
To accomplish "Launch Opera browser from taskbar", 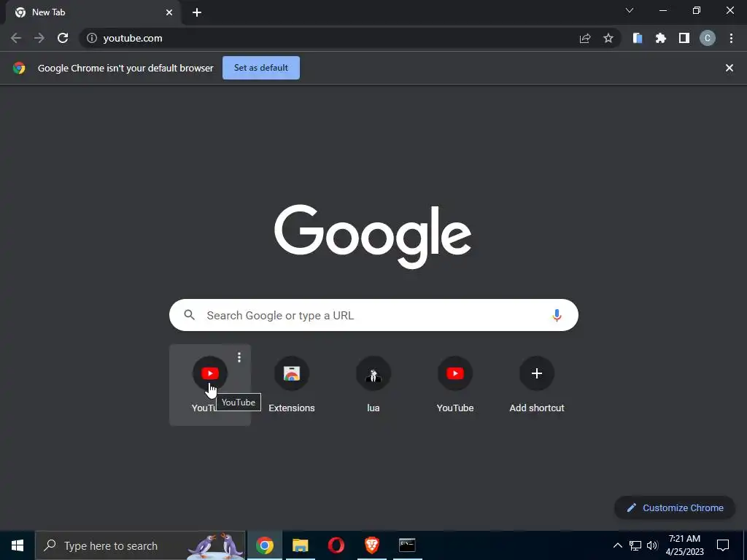I will (x=336, y=545).
